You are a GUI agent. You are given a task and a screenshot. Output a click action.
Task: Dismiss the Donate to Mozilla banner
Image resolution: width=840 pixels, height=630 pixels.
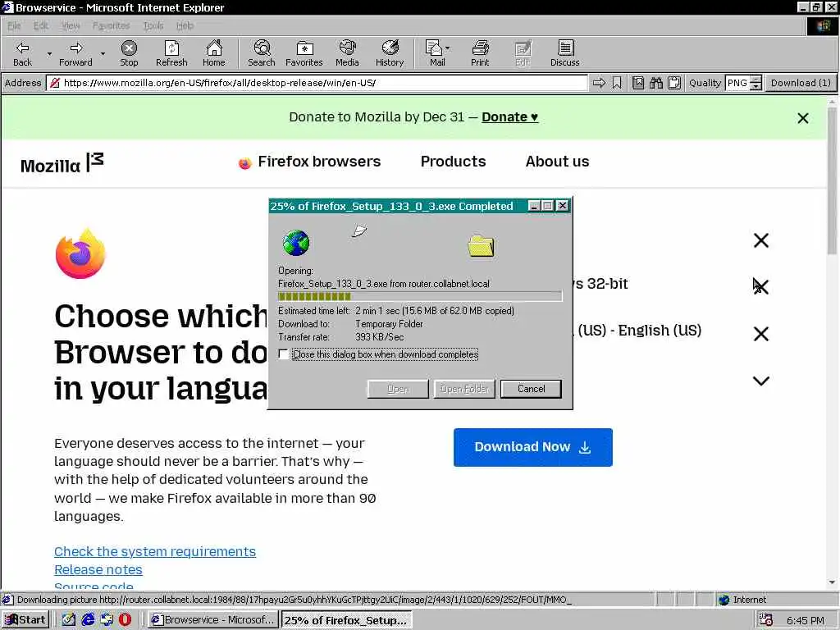[x=802, y=118]
